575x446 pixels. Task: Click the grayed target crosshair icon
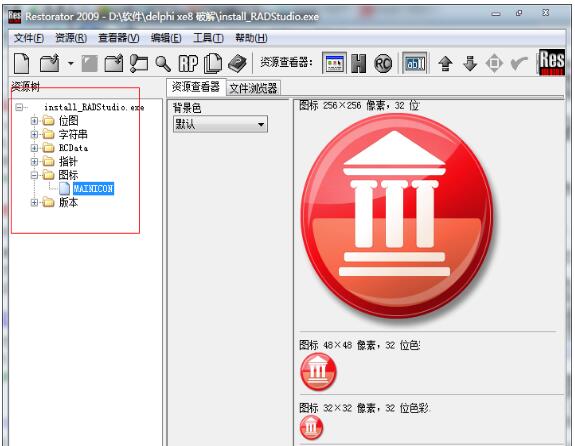[494, 64]
